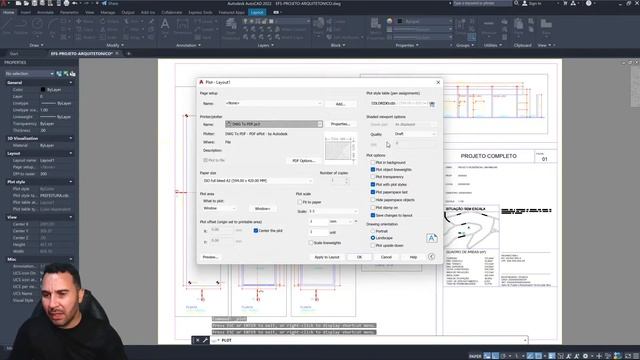Switch to the Layout ribbon tab
The width and height of the screenshot is (640, 360).
point(257,12)
